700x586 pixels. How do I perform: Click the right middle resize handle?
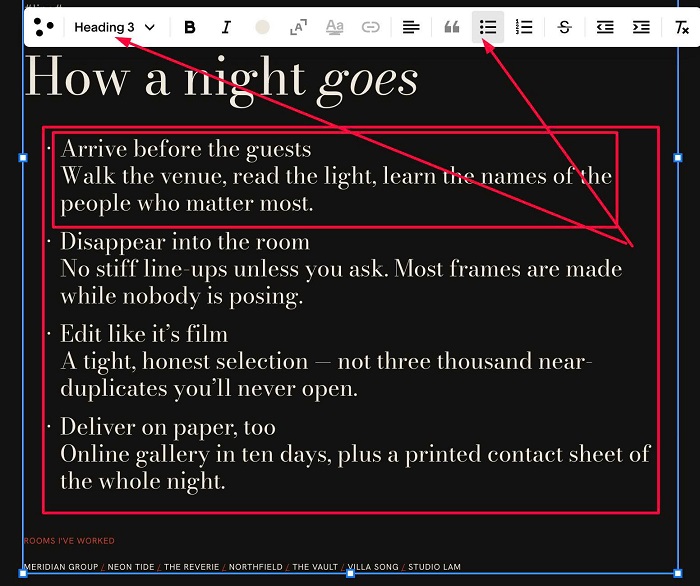tap(678, 158)
